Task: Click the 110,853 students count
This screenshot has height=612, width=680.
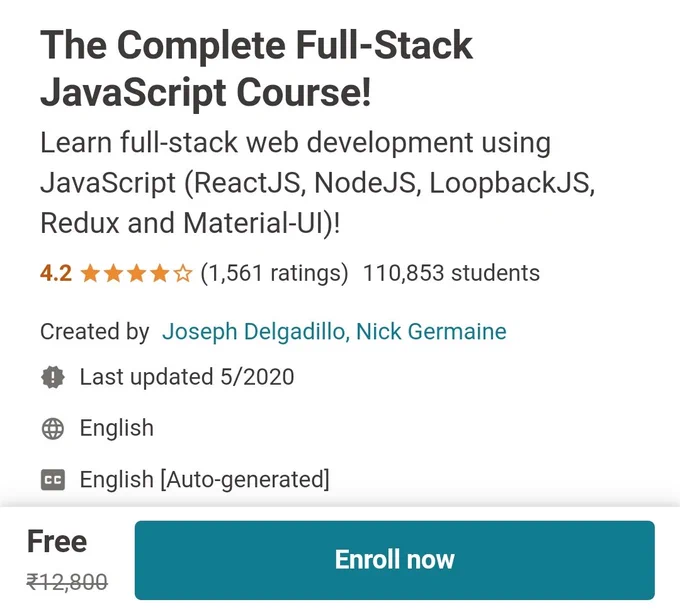Action: click(x=451, y=273)
